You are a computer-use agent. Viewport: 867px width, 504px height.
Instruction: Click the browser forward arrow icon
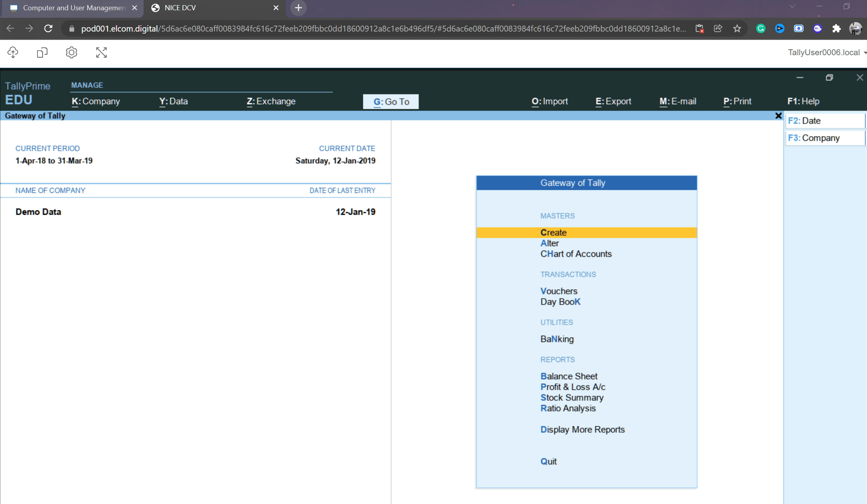click(x=29, y=28)
